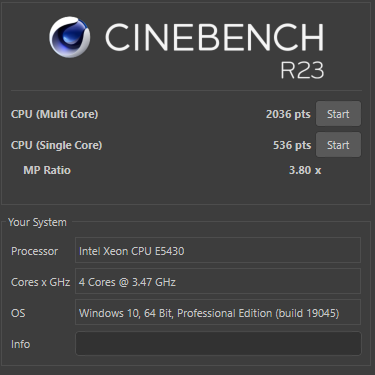Click the R23 version label
The height and width of the screenshot is (375, 375).
pyautogui.click(x=302, y=70)
